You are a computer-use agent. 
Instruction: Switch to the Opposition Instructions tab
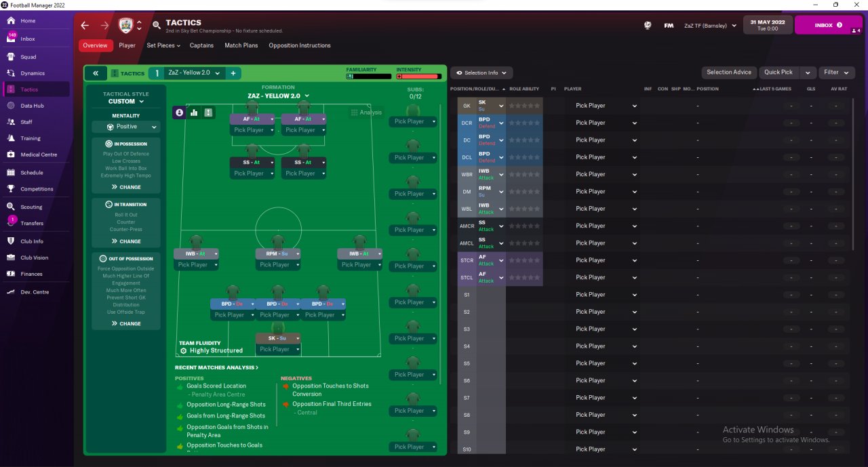click(x=300, y=45)
